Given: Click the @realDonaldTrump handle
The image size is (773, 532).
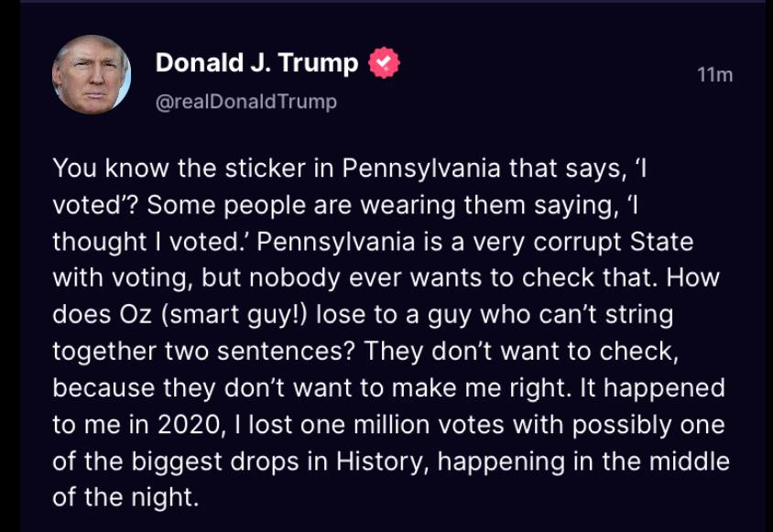Looking at the screenshot, I should tap(245, 102).
